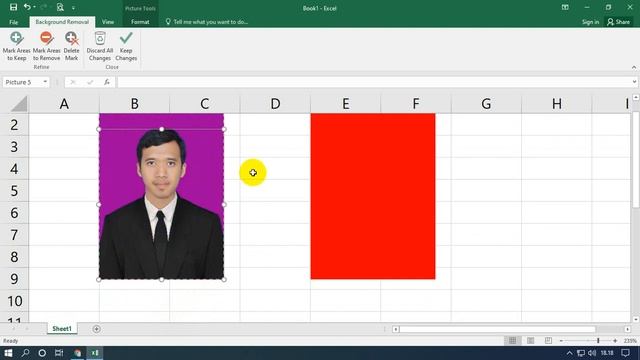Adjust the zoom slider handle
The width and height of the screenshot is (640, 360).
pyautogui.click(x=598, y=340)
